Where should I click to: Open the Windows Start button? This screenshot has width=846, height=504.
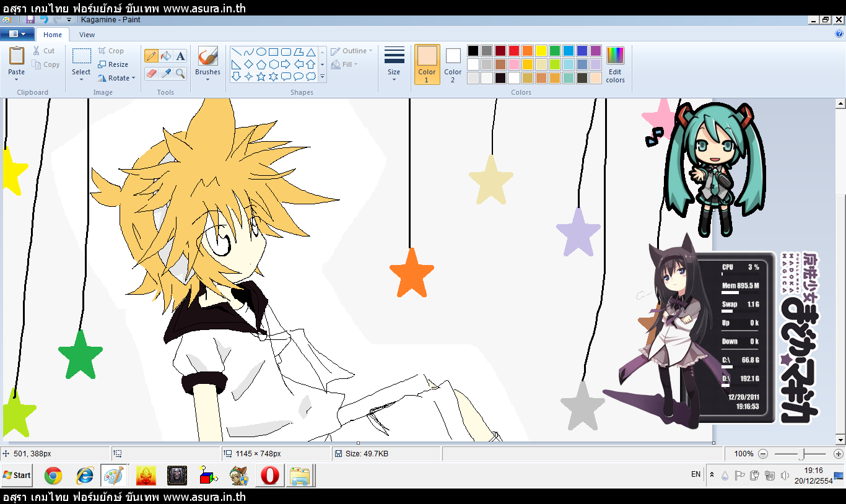tap(17, 476)
